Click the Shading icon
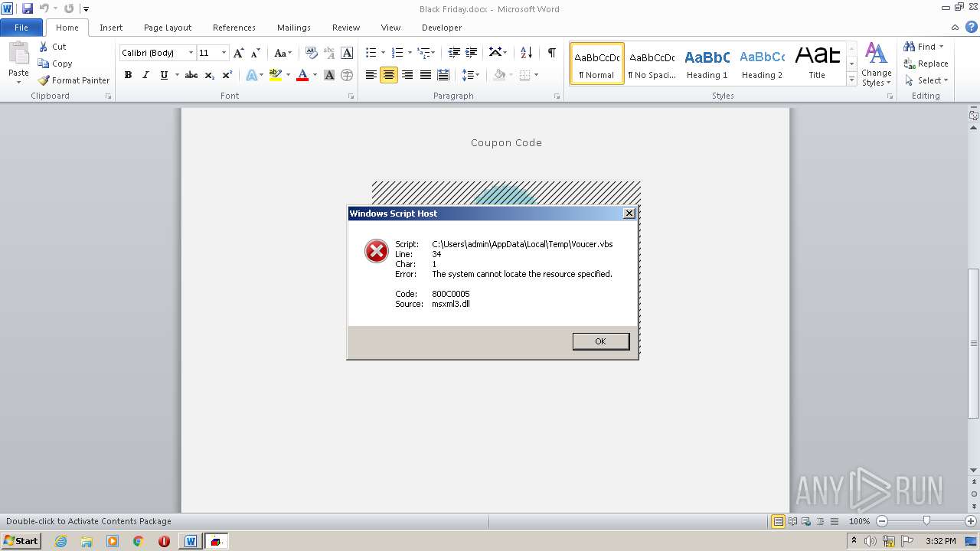The image size is (980, 551). pos(499,75)
